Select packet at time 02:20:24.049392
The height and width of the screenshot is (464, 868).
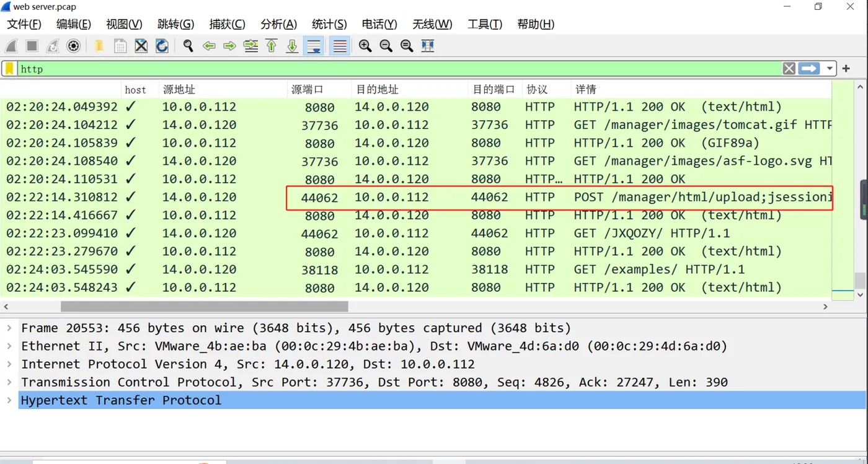[x=416, y=107]
